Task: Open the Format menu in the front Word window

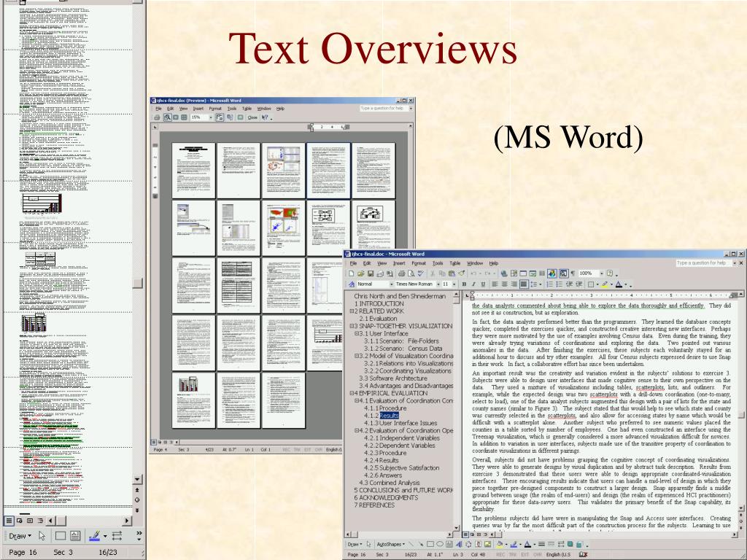Action: click(419, 262)
